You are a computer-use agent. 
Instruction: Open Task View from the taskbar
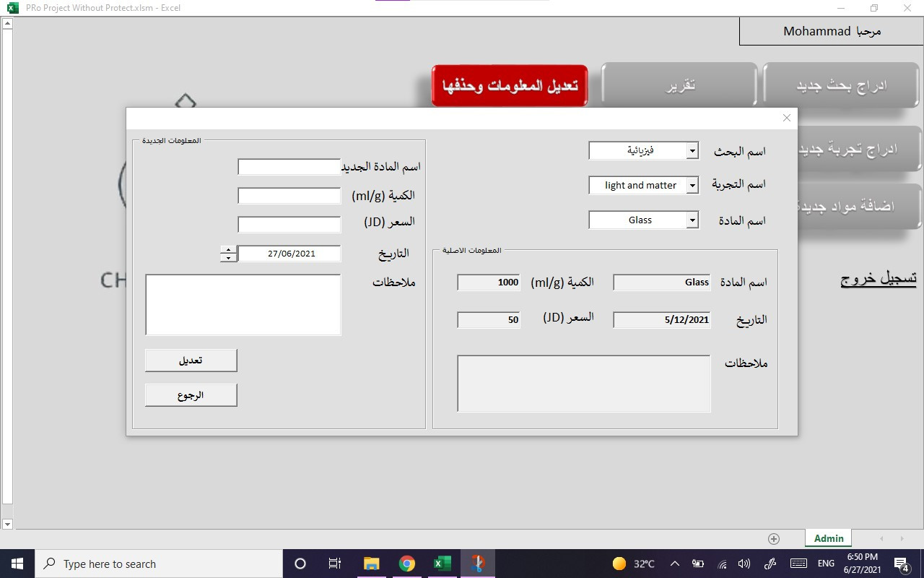pos(334,563)
